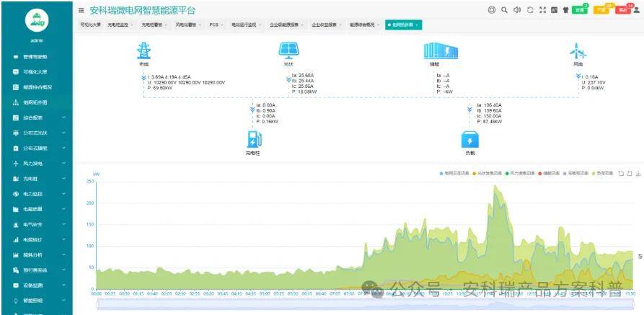Open the search magnifier icon in header

[x=504, y=10]
